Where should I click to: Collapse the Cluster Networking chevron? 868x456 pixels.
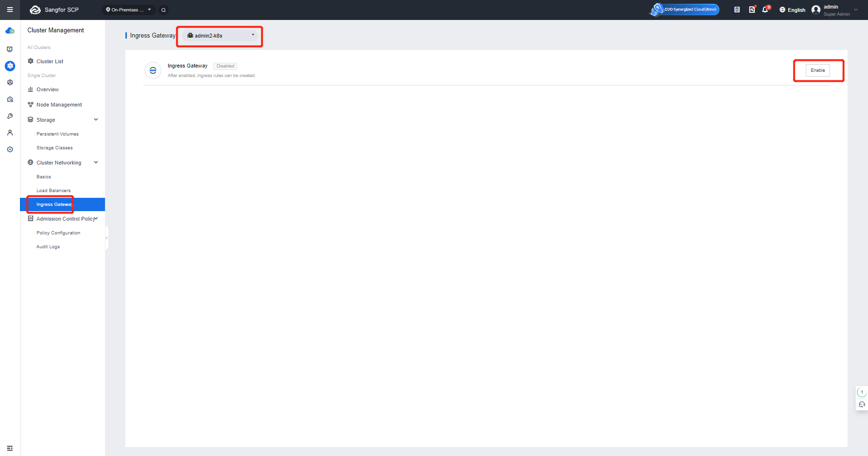(x=96, y=163)
